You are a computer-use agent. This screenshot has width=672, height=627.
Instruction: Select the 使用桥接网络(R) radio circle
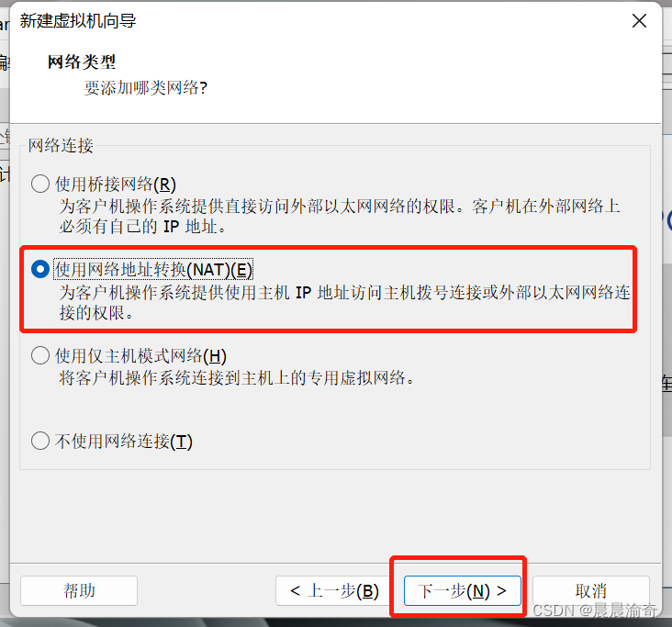tap(40, 184)
